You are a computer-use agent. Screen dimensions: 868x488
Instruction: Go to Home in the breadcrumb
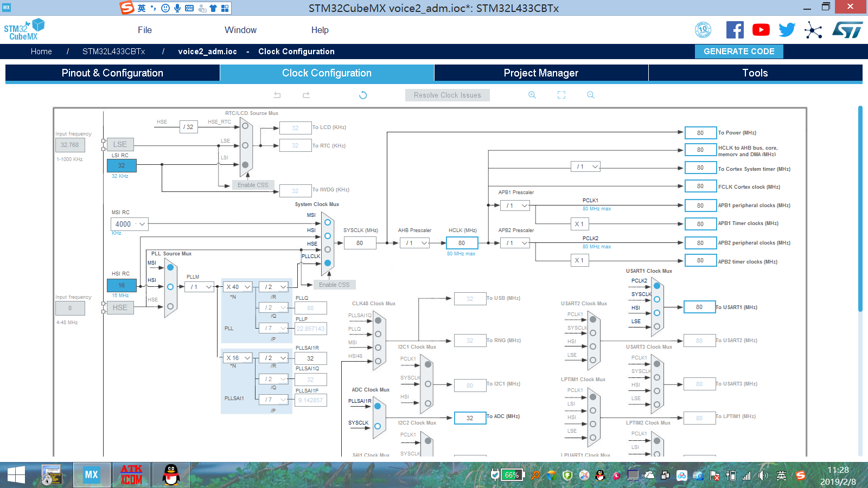(41, 52)
